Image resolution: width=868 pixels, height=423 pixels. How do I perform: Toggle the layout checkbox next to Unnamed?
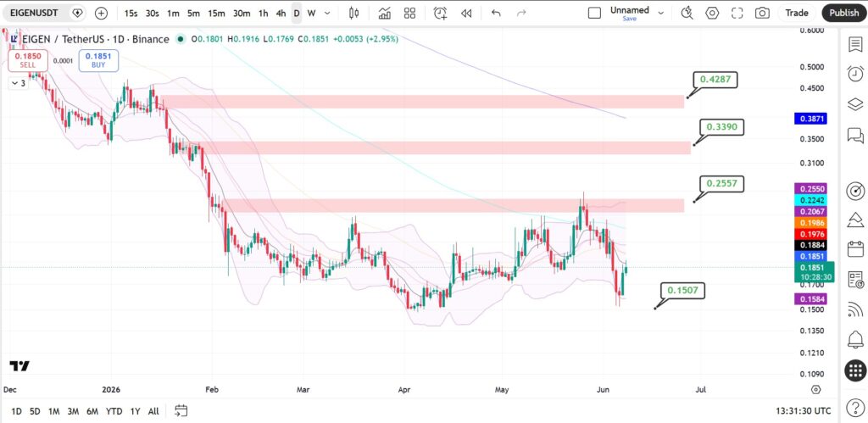(x=594, y=13)
